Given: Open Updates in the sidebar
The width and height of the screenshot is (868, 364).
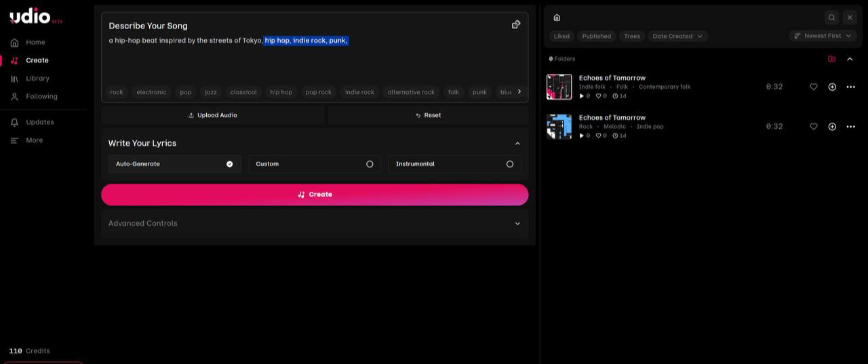Looking at the screenshot, I should [32, 122].
